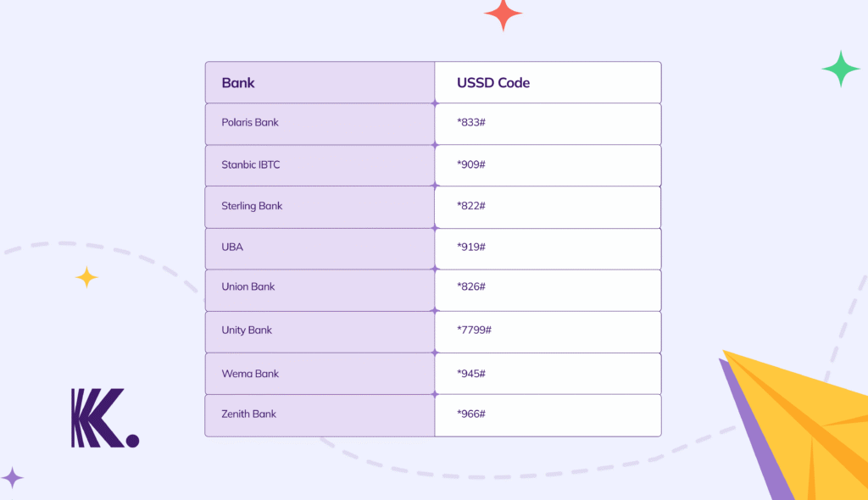Click the *833# code cell

coord(548,124)
